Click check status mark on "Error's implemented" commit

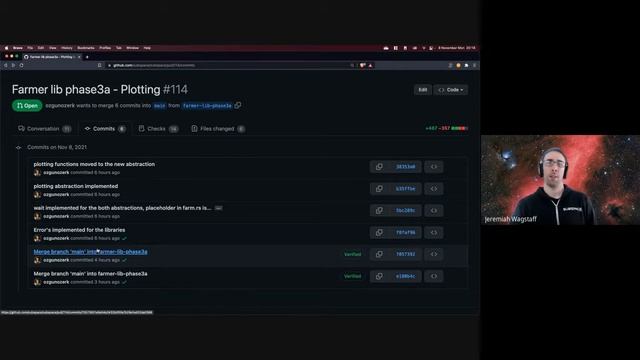coord(124,238)
